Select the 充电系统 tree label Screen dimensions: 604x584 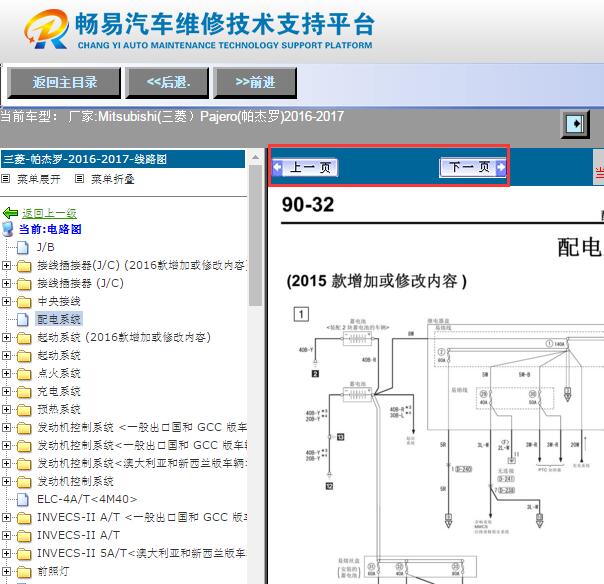[x=59, y=391]
